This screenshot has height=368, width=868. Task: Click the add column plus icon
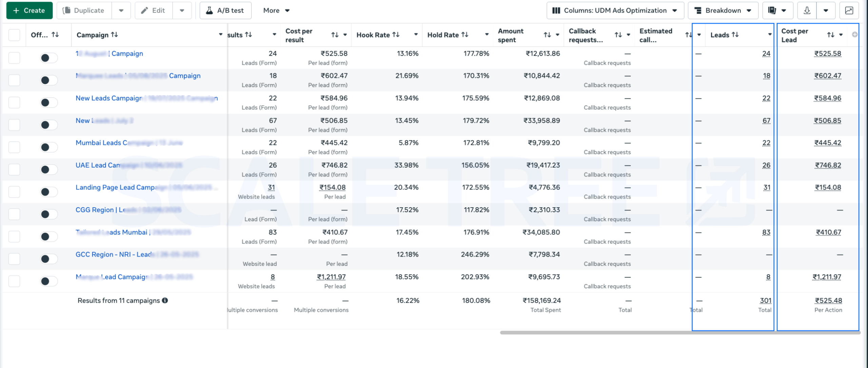855,35
